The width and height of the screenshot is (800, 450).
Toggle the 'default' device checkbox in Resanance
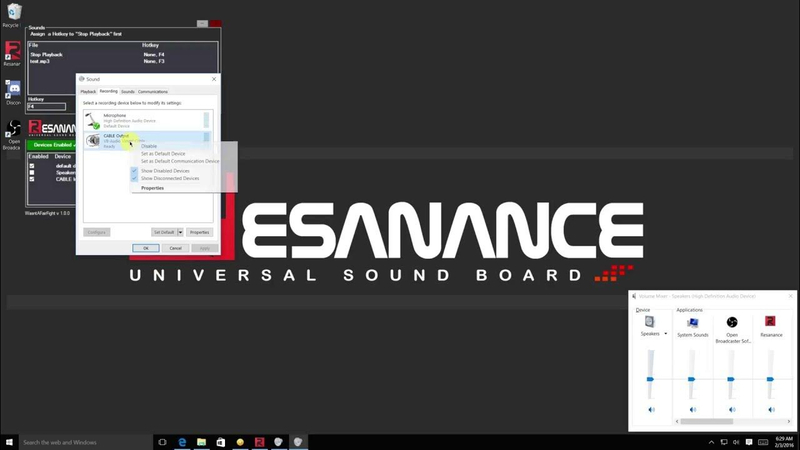(32, 166)
